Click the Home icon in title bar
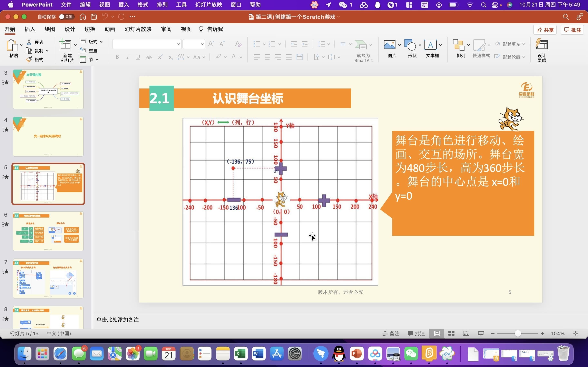588x367 pixels. [83, 17]
